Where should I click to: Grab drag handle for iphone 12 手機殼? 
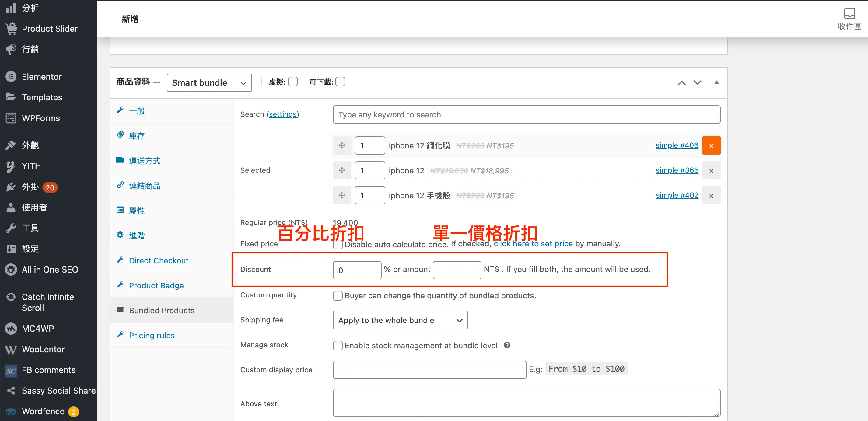342,195
